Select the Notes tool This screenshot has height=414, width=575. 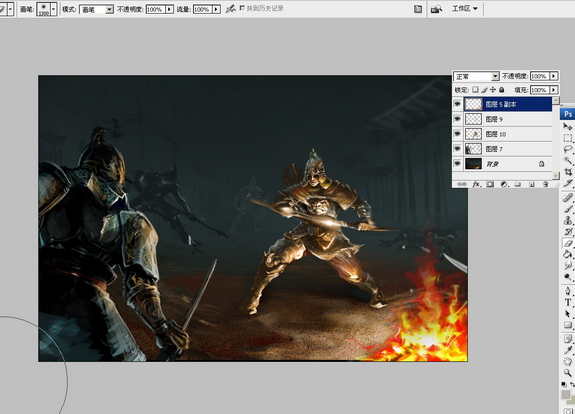point(568,339)
